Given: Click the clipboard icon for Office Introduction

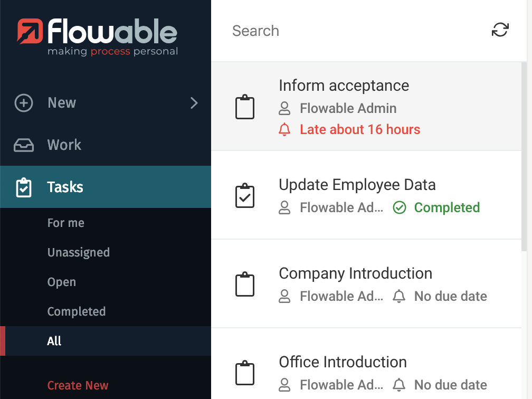Looking at the screenshot, I should [x=244, y=373].
